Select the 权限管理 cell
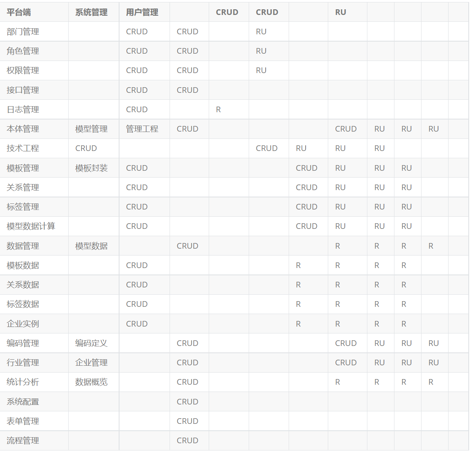Screen dimensions: 476x461 tap(23, 70)
